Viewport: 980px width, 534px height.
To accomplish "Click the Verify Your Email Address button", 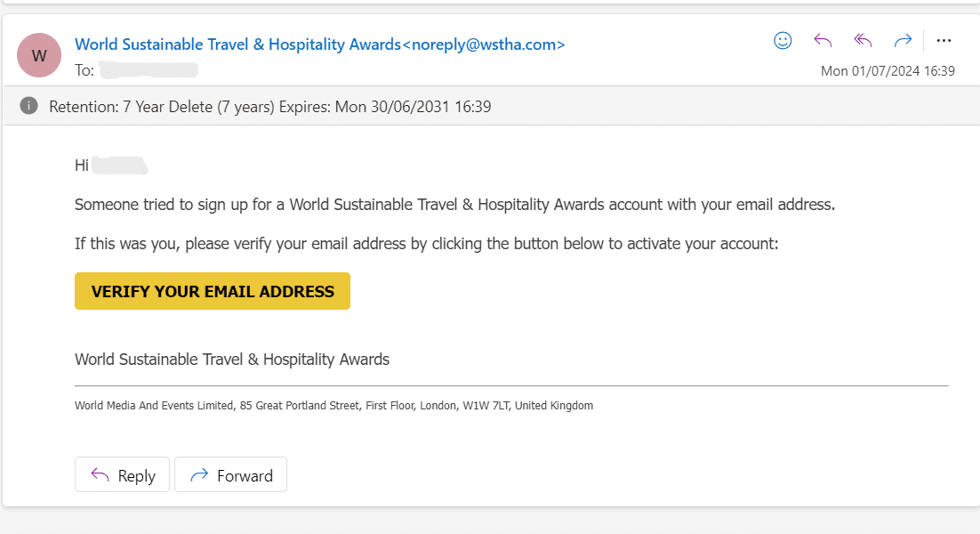I will pos(213,291).
